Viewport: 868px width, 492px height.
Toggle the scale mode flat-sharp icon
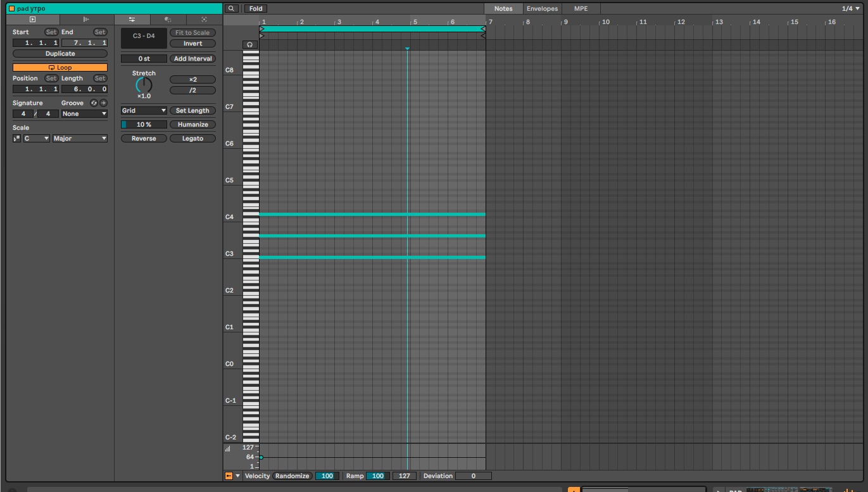tap(17, 139)
